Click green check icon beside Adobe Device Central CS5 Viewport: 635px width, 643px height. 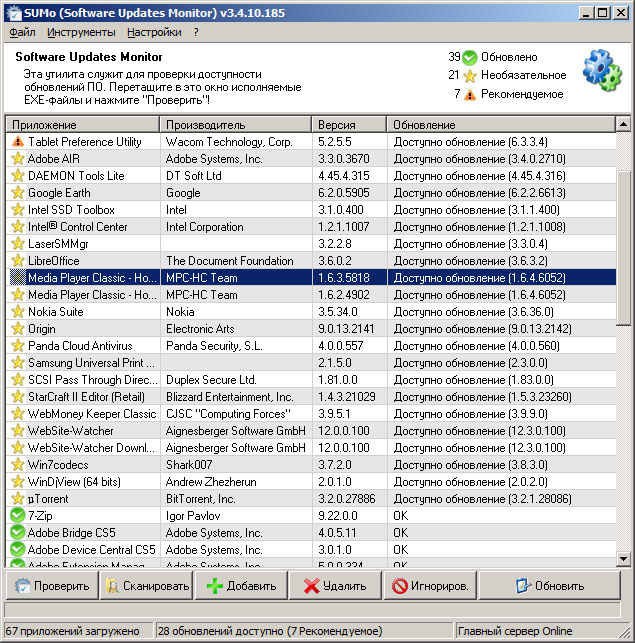point(18,550)
